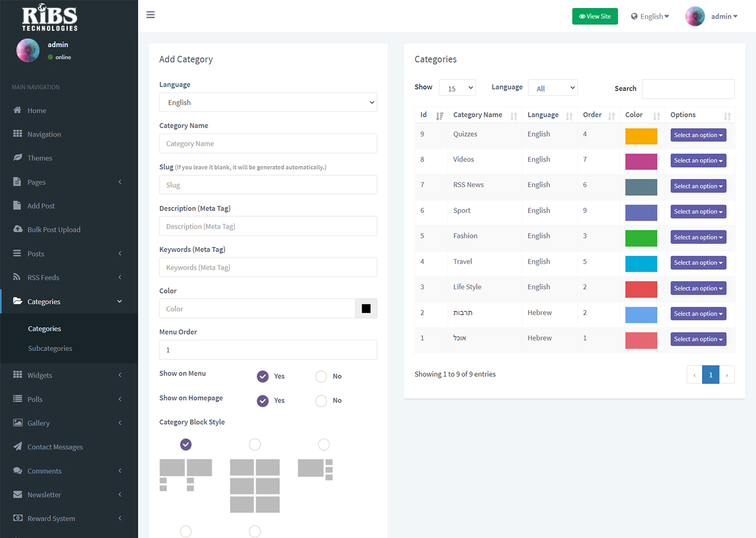Open Subcategories in the sidebar
The image size is (756, 538).
click(x=50, y=349)
